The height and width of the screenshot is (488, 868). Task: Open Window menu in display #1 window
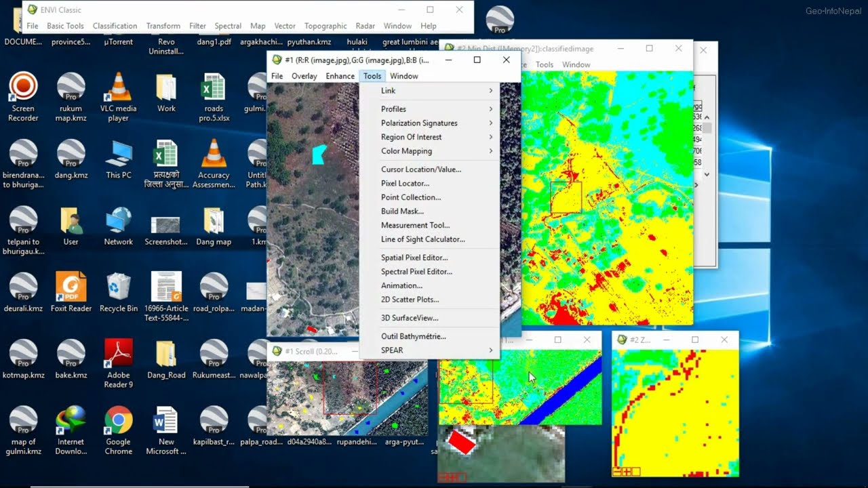pos(403,76)
